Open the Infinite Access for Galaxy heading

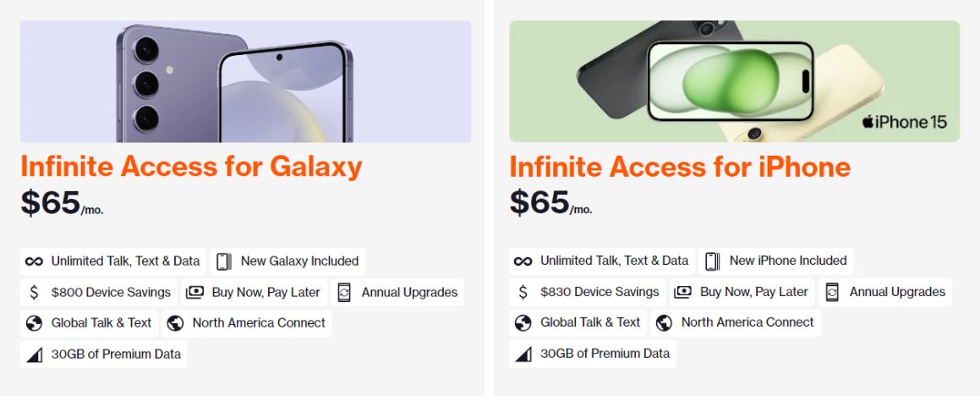191,166
